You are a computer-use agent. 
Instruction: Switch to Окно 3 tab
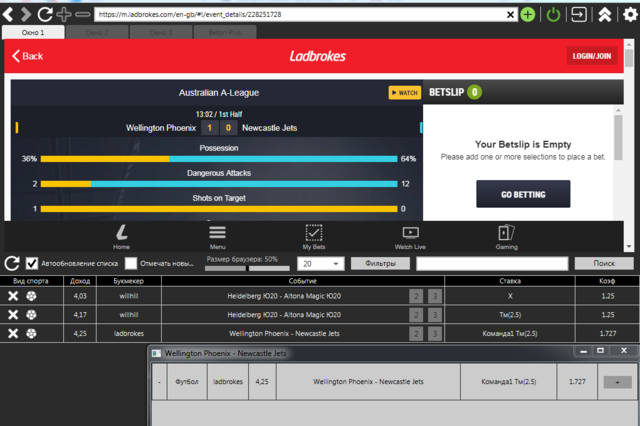pos(161,32)
